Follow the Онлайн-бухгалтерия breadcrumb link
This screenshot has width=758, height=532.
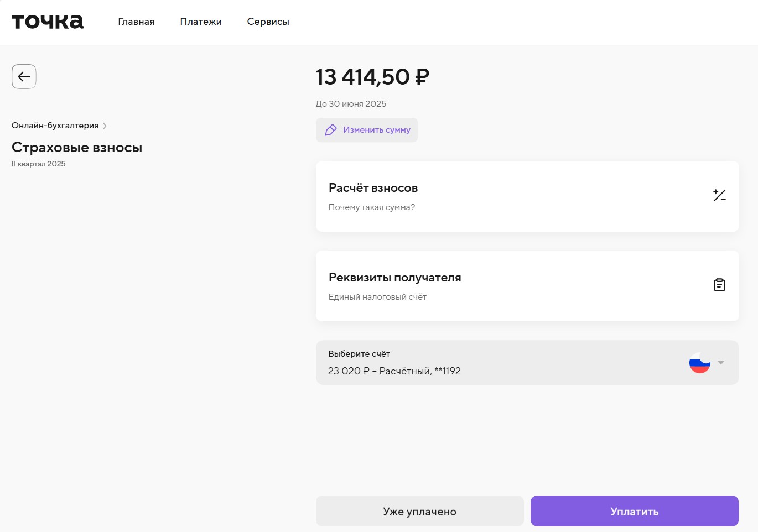click(55, 126)
